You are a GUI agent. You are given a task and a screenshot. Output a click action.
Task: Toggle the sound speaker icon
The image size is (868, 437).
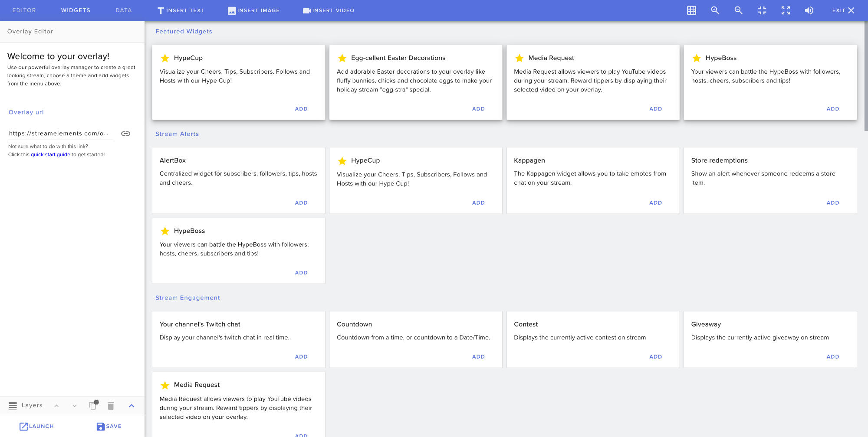pyautogui.click(x=809, y=10)
